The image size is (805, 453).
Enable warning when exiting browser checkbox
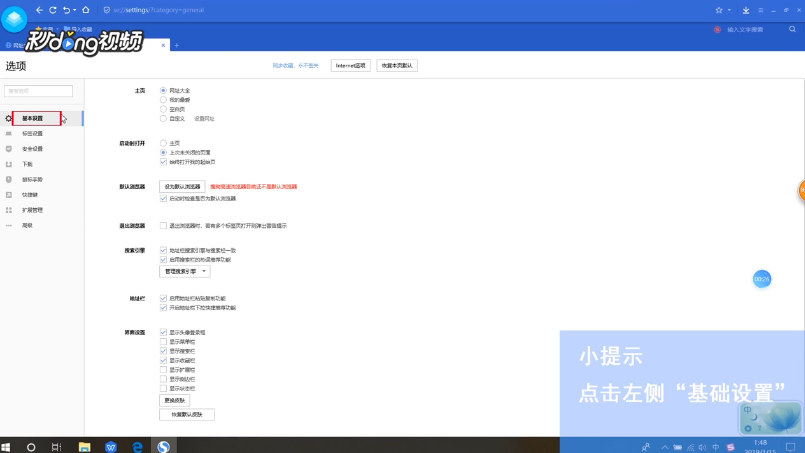click(163, 225)
